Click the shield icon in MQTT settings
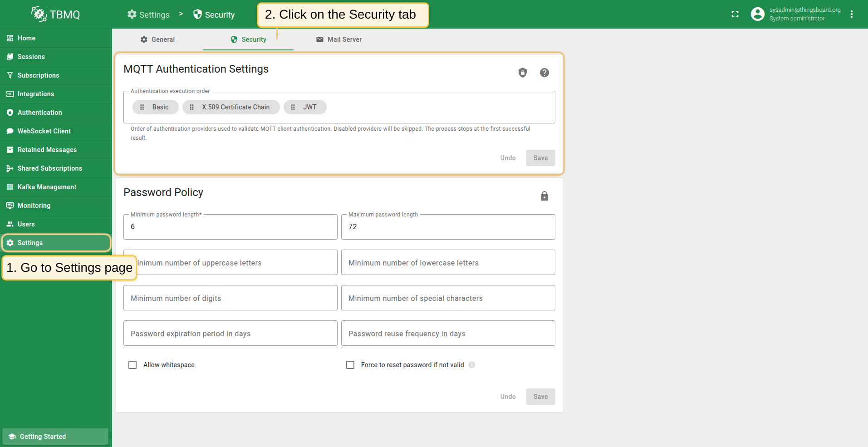868x447 pixels. click(523, 73)
